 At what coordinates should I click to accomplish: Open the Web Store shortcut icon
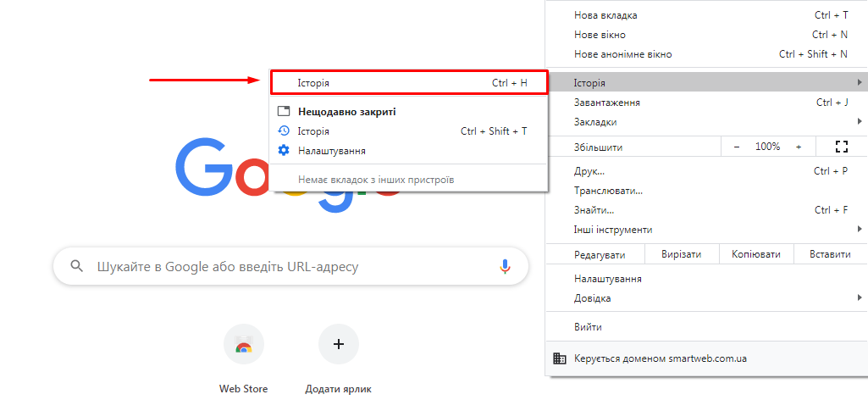(x=244, y=345)
